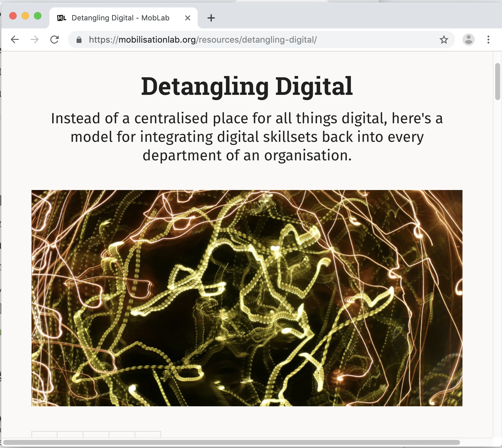This screenshot has height=448, width=502.
Task: Open a new browser tab
Action: point(211,18)
